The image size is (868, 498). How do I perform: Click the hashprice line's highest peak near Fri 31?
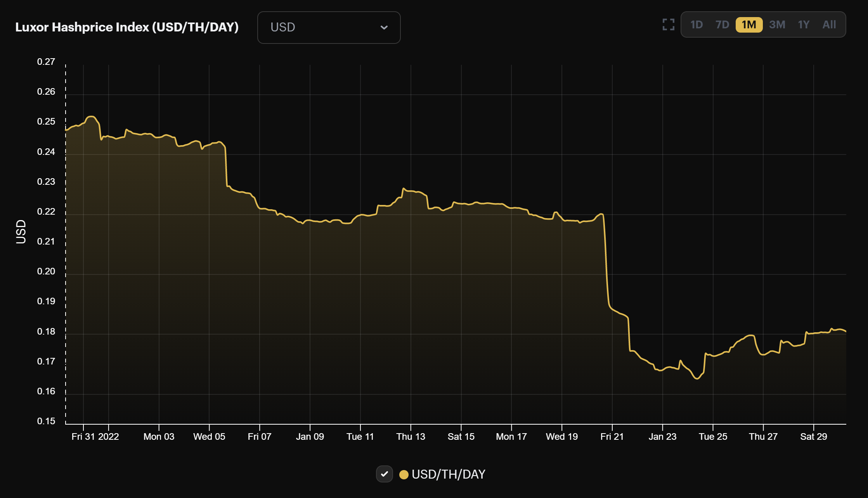[91, 116]
